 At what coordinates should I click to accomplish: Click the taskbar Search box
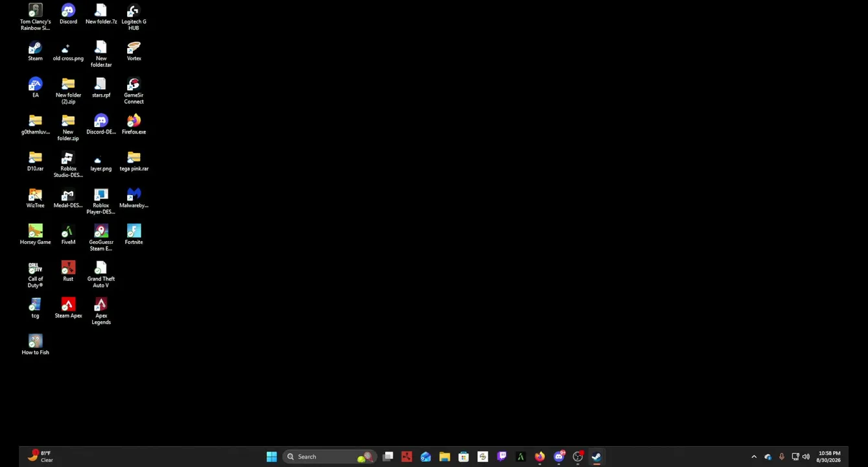click(x=330, y=457)
